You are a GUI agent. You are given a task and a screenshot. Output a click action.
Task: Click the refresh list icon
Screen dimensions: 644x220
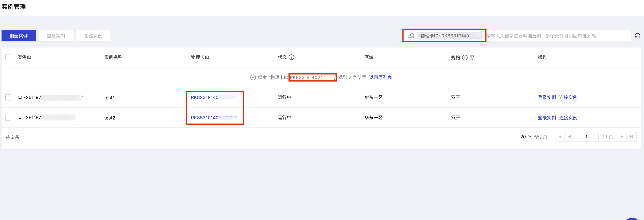(x=638, y=36)
